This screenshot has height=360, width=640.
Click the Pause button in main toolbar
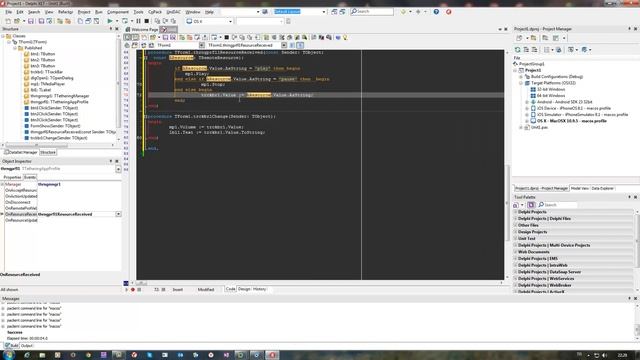[138, 21]
